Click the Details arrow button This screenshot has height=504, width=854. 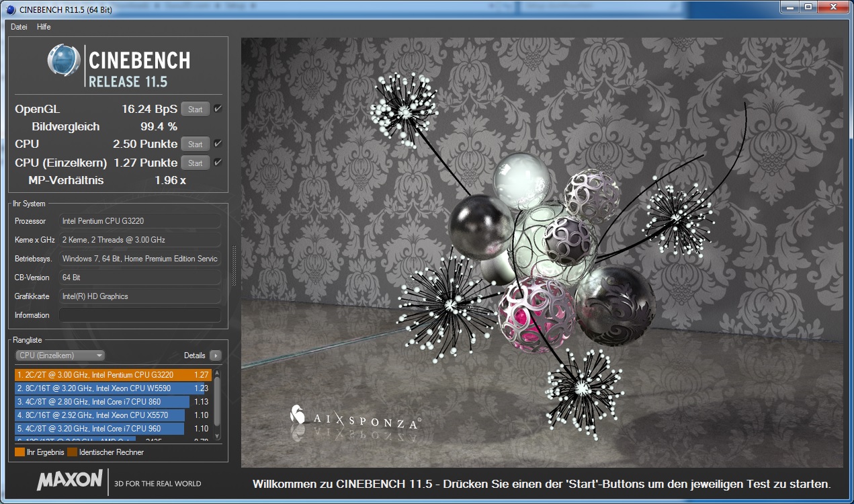[x=215, y=355]
